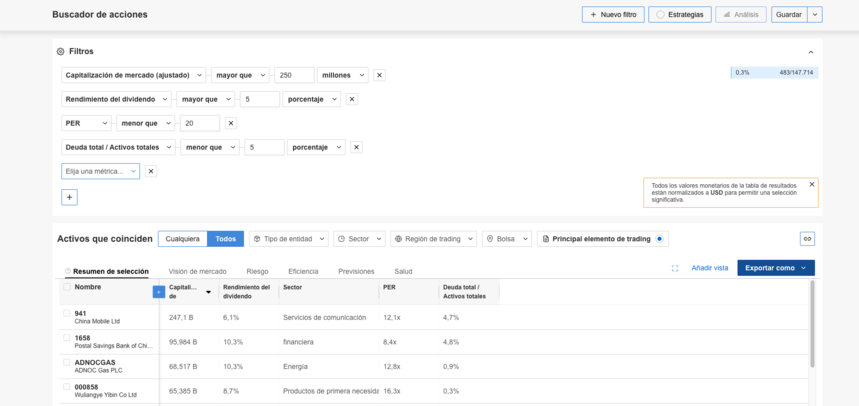Collapse the Filtros panel
This screenshot has width=859, height=406.
(x=810, y=51)
